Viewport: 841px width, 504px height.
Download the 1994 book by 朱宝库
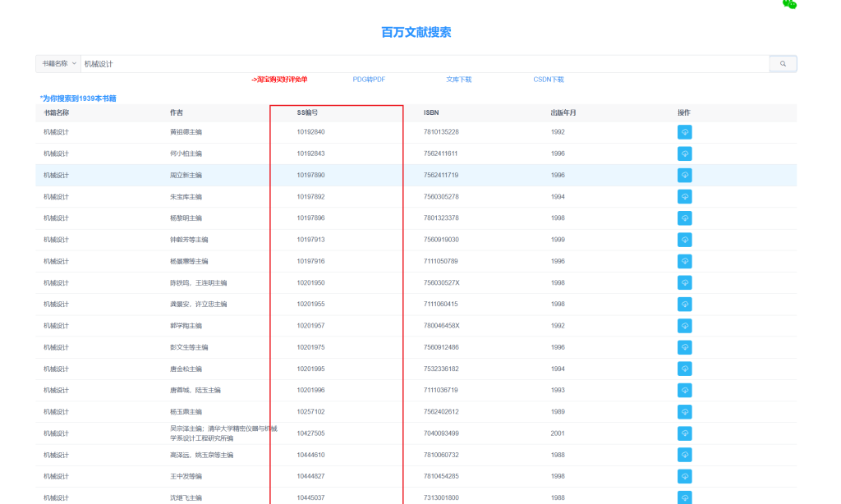(684, 196)
